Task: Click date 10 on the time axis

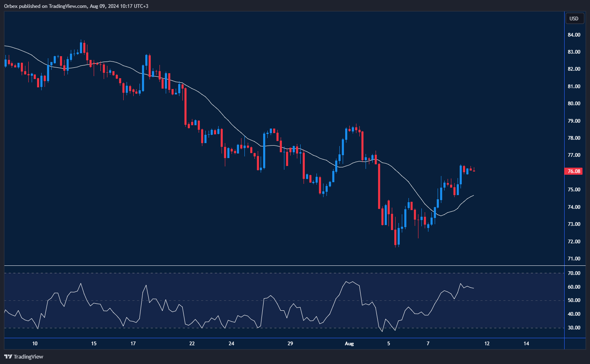Action: point(35,344)
